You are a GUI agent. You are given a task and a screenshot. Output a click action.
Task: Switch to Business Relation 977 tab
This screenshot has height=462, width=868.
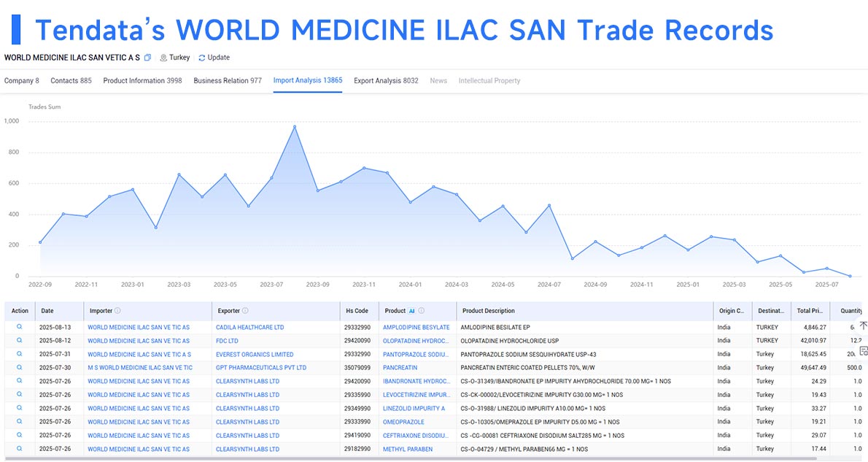pyautogui.click(x=228, y=81)
